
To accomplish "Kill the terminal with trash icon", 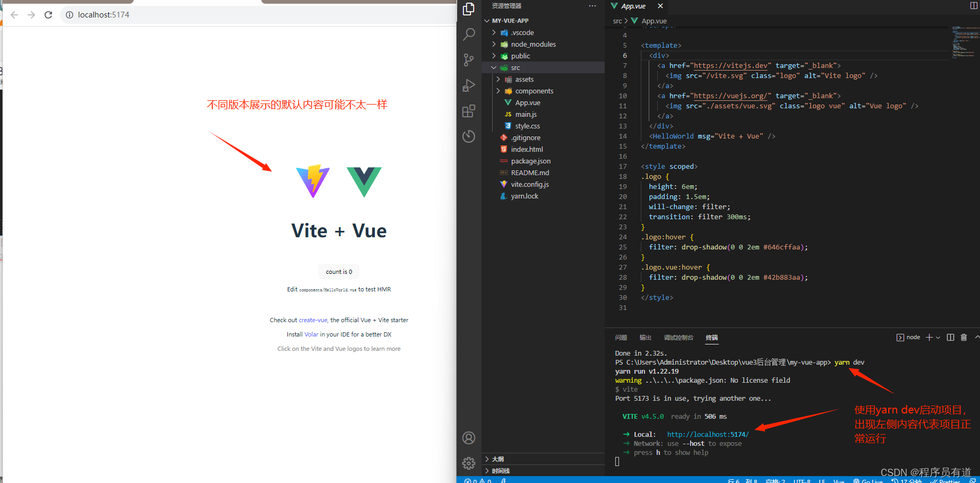I will [x=964, y=338].
